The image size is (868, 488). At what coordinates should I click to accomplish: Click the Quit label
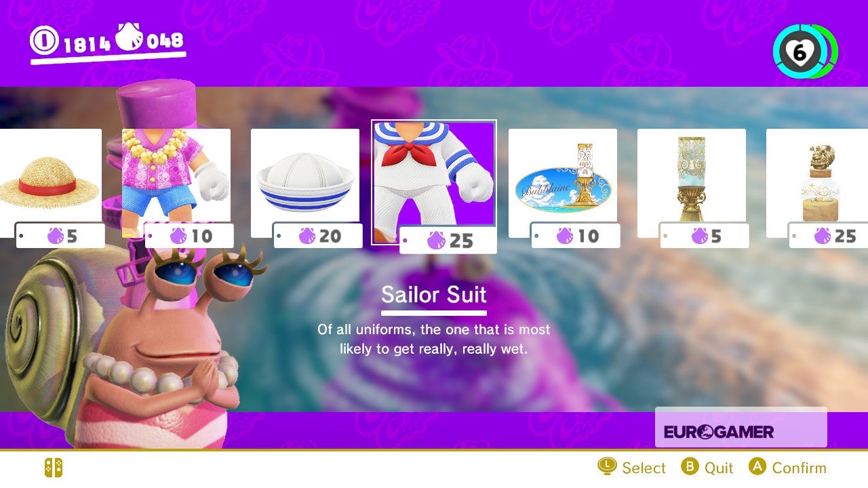pyautogui.click(x=719, y=468)
